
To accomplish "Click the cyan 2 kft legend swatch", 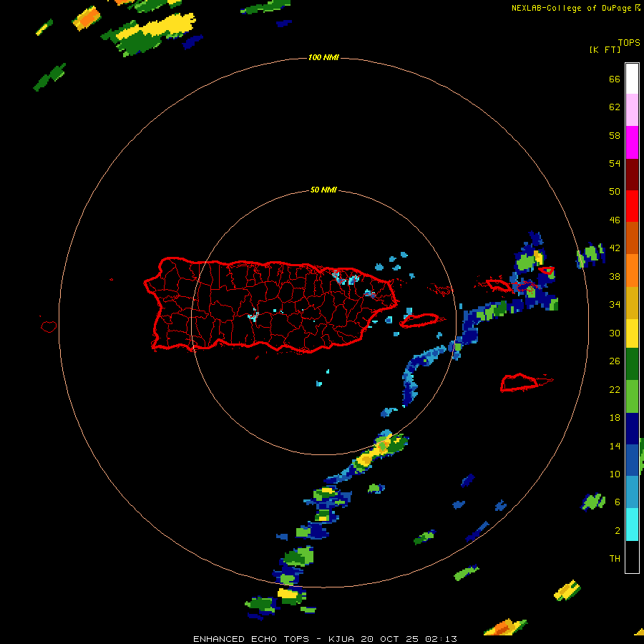I will pyautogui.click(x=632, y=525).
